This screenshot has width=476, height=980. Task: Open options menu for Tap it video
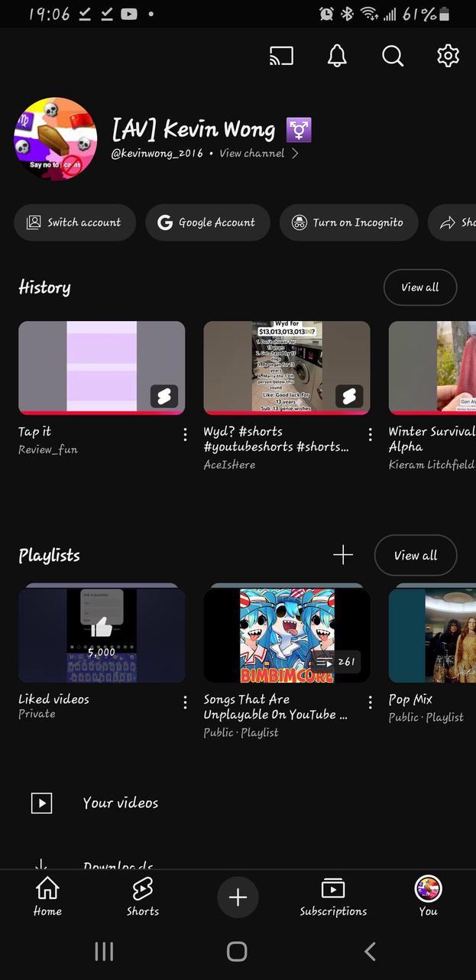coord(185,434)
